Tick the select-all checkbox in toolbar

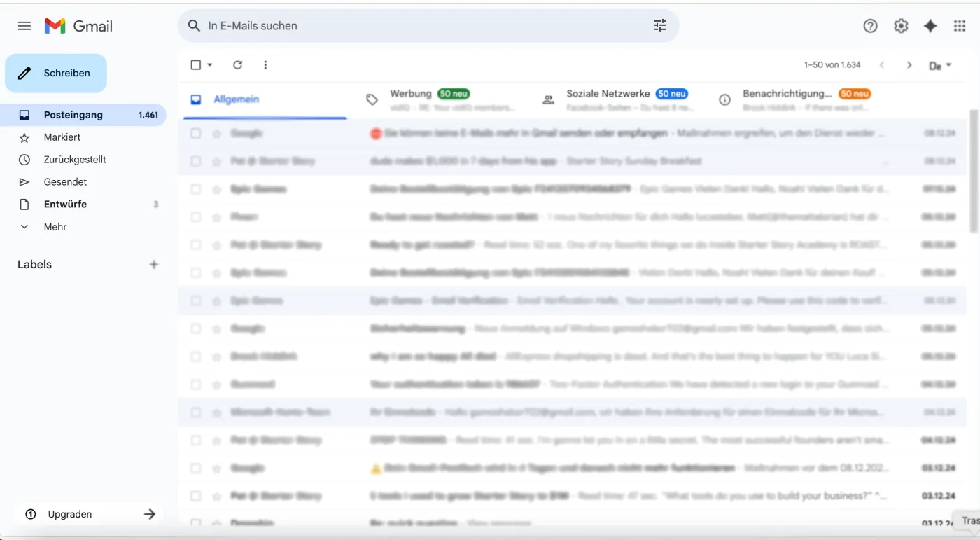tap(196, 64)
